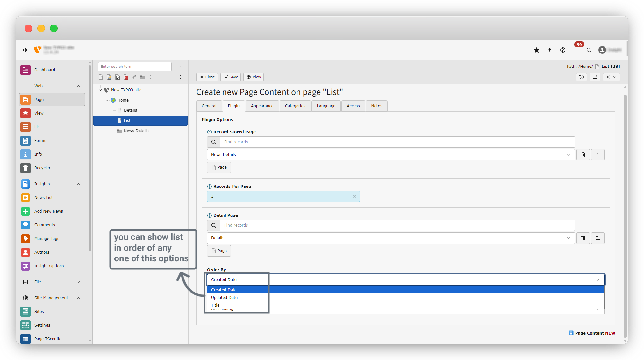Clear the Records Per Page value
Image resolution: width=644 pixels, height=360 pixels.
[354, 196]
